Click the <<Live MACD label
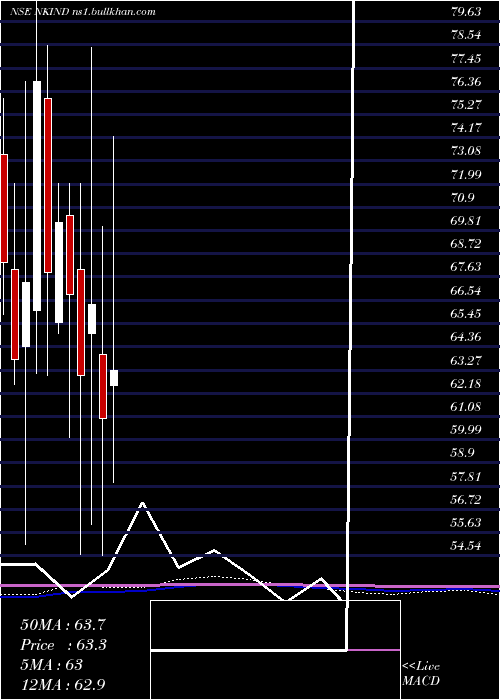The width and height of the screenshot is (500, 700). coord(421,674)
